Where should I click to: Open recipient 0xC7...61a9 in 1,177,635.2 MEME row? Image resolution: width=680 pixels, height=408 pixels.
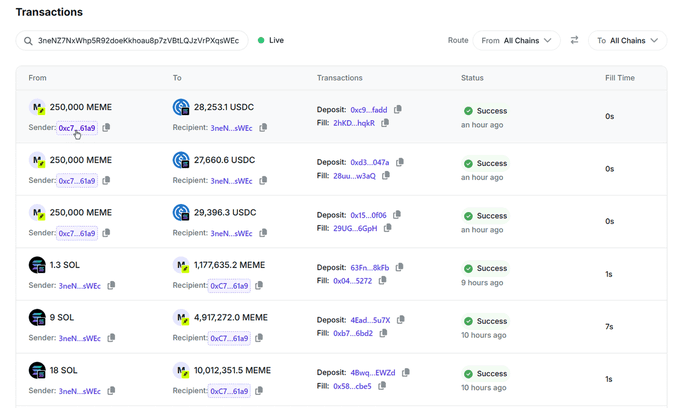(229, 286)
